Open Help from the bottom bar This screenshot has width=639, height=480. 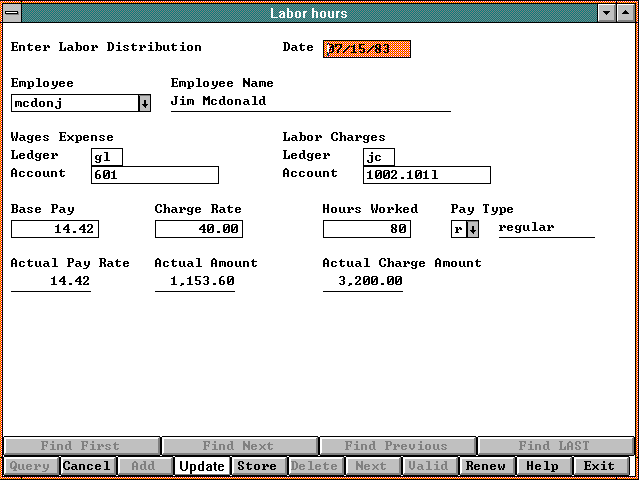543,466
